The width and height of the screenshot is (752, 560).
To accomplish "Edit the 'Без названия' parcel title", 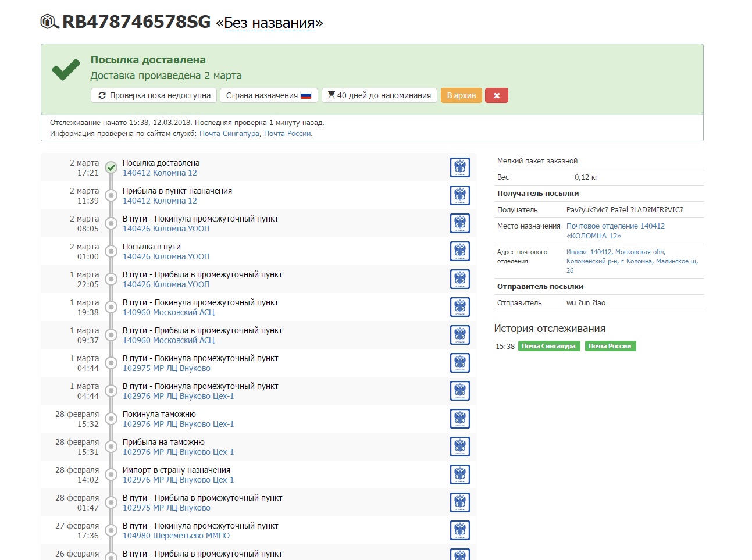I will [x=269, y=23].
